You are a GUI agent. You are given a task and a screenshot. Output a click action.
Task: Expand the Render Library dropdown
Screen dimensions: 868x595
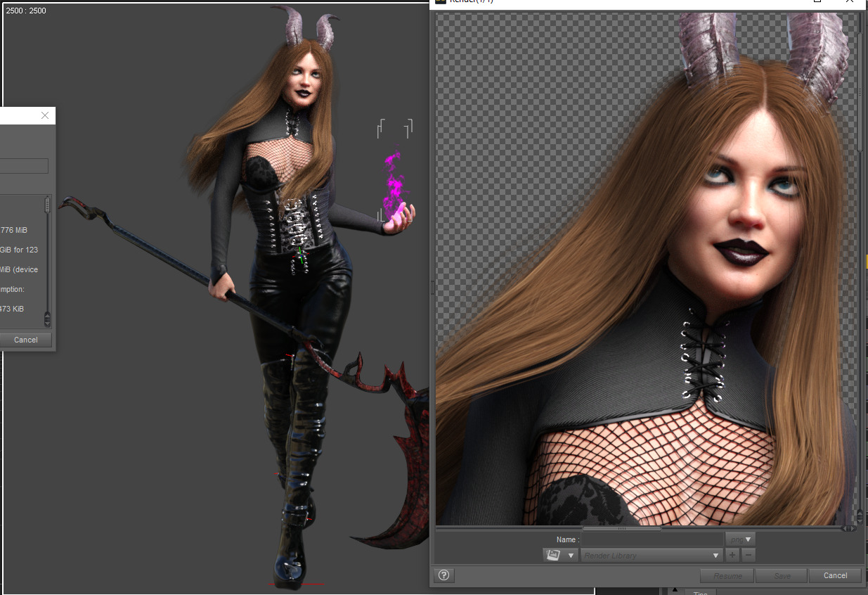pyautogui.click(x=715, y=556)
